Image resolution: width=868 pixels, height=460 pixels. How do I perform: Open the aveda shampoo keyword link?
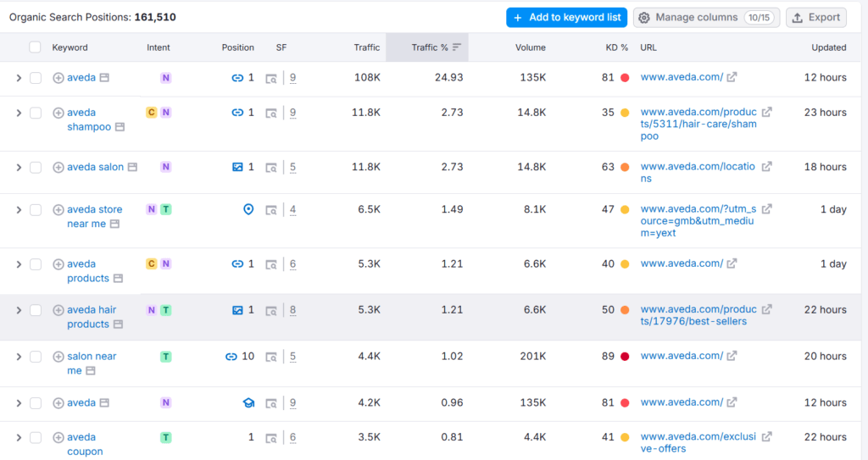(89, 119)
